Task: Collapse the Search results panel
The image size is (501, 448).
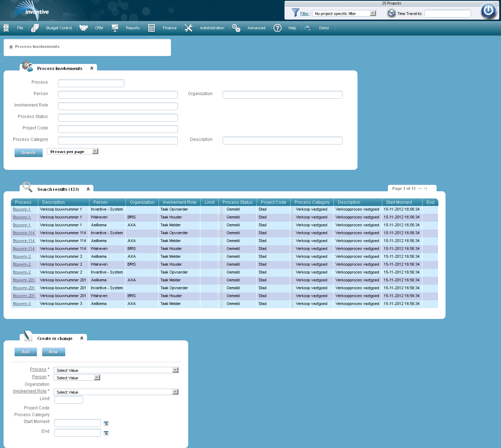Action: coord(88,188)
